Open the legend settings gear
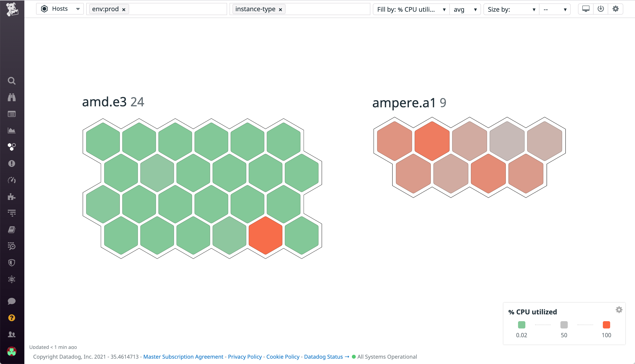 click(619, 309)
